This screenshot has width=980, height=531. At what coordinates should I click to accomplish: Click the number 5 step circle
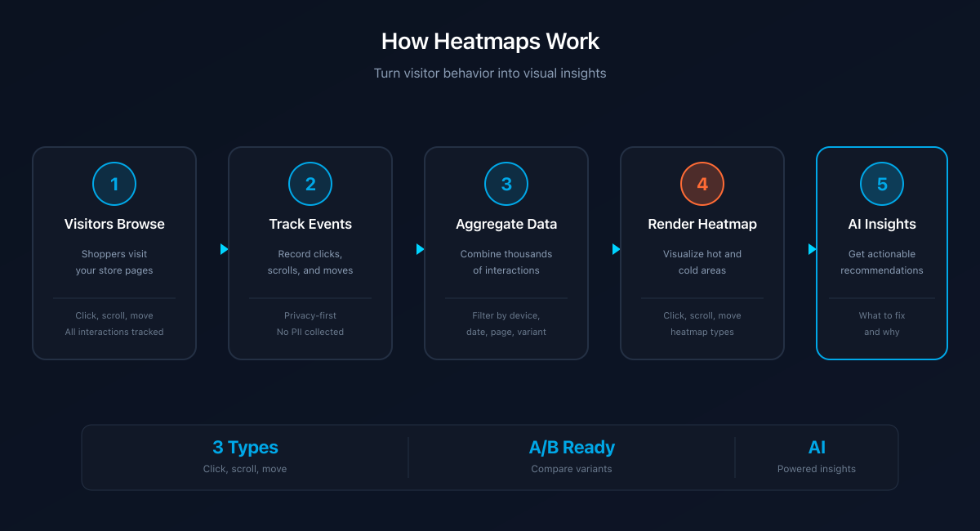click(x=882, y=184)
